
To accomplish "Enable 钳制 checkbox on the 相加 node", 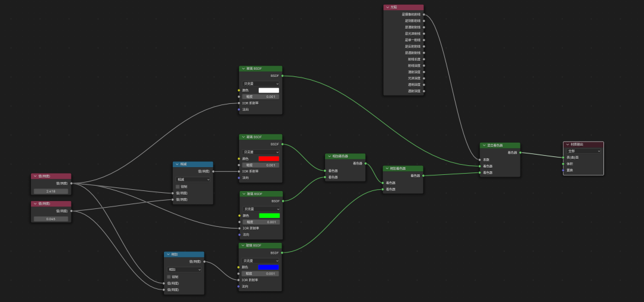I will coord(169,276).
